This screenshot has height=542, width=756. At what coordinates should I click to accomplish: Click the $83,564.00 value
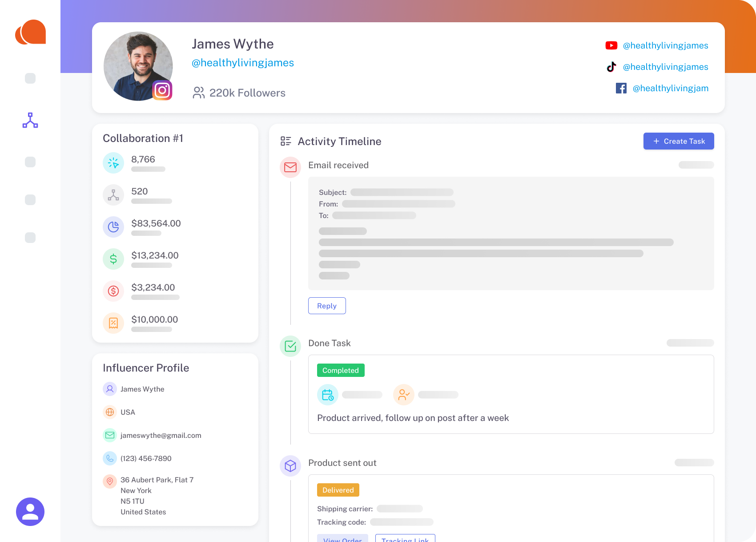coord(156,223)
